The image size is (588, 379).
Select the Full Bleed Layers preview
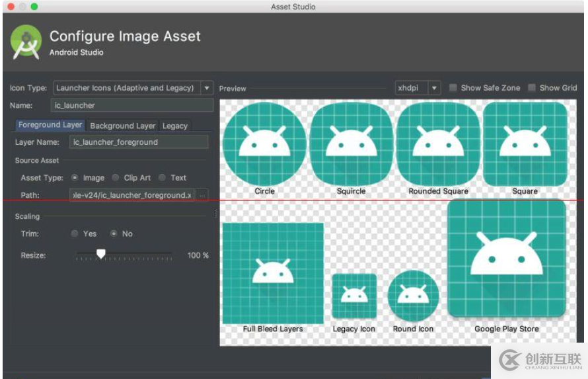point(273,273)
